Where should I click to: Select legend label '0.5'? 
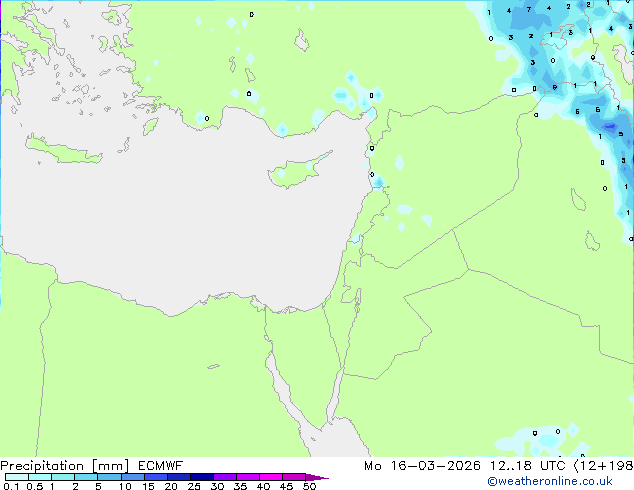34,486
